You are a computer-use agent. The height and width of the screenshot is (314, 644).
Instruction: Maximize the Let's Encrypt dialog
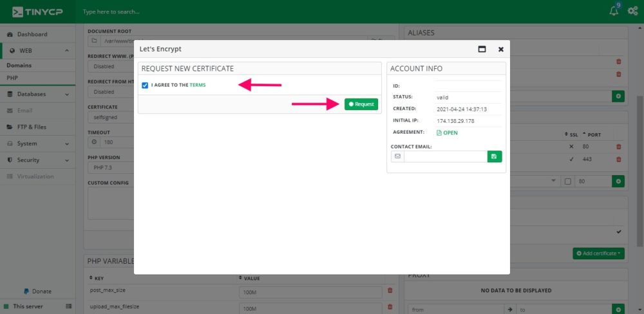pos(482,50)
